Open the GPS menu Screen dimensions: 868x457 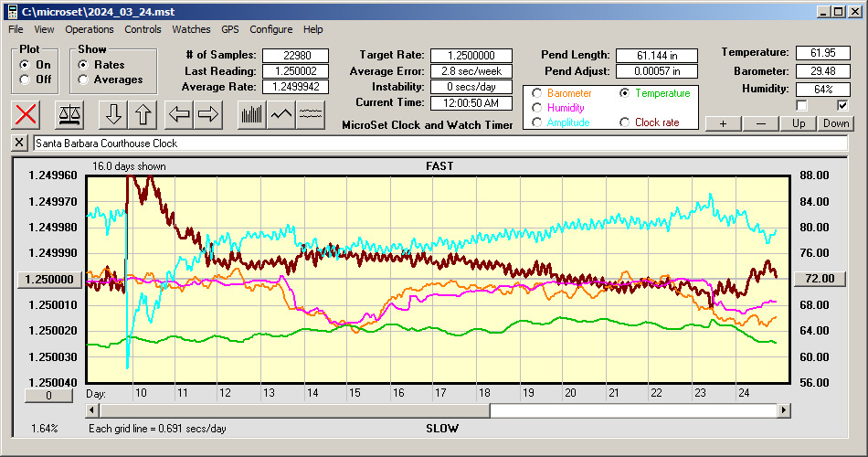coord(229,29)
